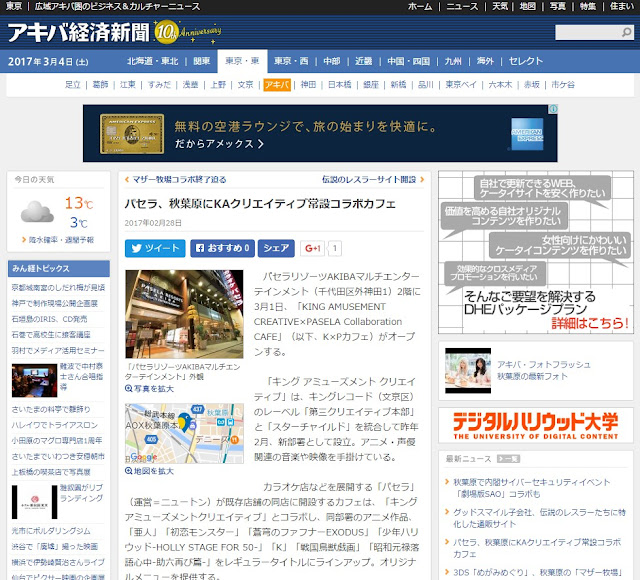Open the デジタルハリウッド大学 banner

click(x=536, y=425)
